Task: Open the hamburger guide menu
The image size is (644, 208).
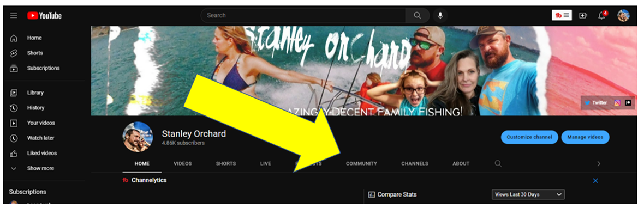Action: click(x=14, y=16)
